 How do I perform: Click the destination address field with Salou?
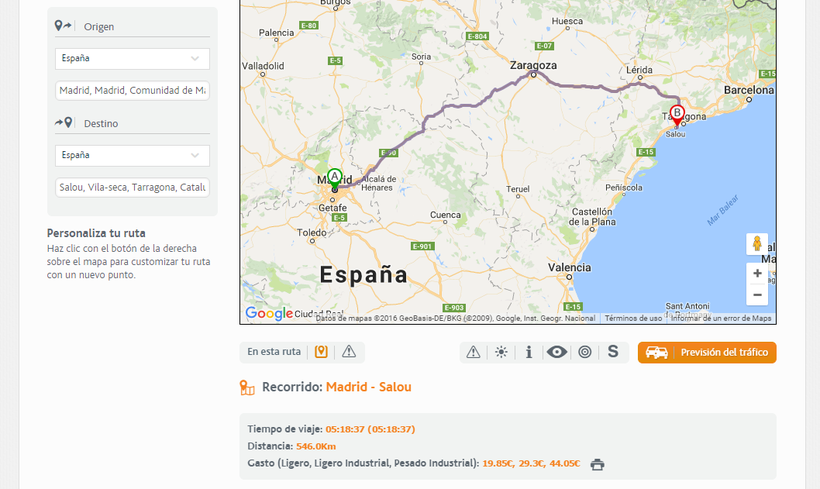point(132,188)
